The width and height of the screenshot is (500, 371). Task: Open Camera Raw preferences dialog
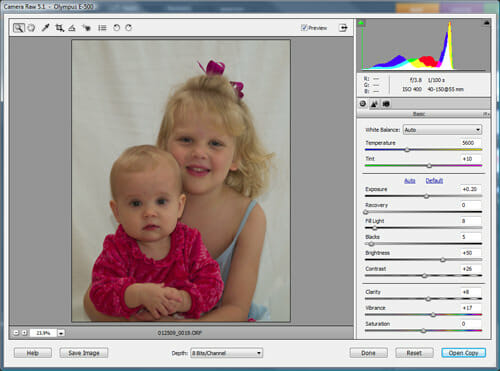(102, 28)
